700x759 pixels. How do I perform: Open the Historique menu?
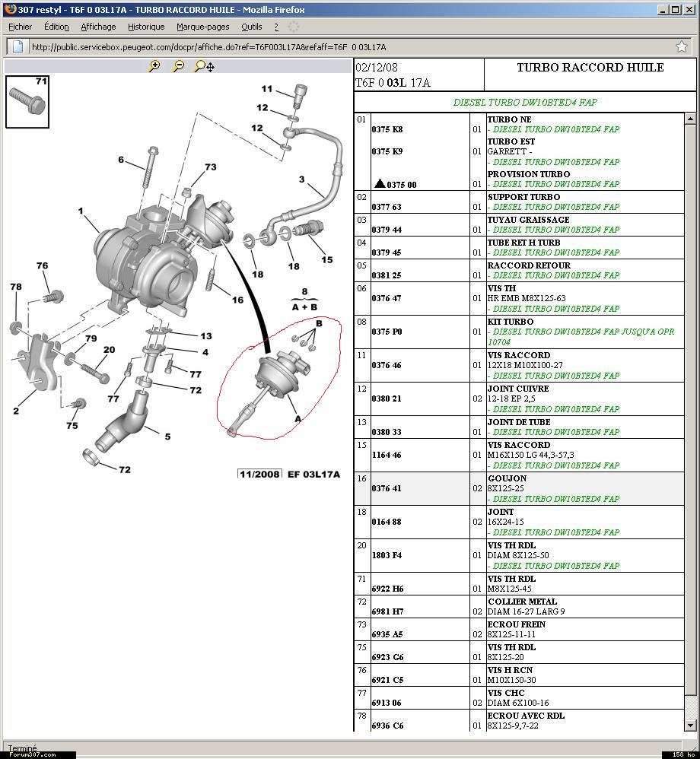[x=146, y=27]
